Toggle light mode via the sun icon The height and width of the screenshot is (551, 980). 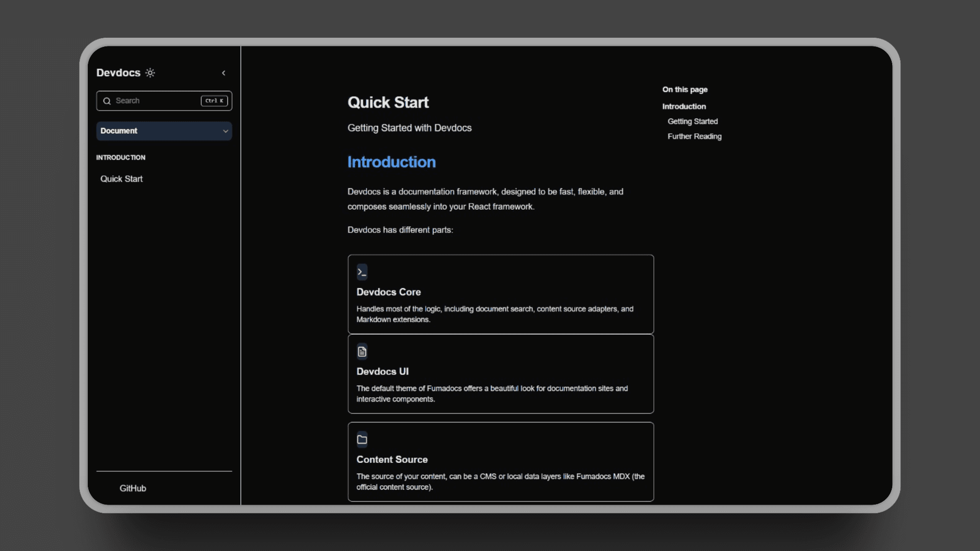[150, 72]
